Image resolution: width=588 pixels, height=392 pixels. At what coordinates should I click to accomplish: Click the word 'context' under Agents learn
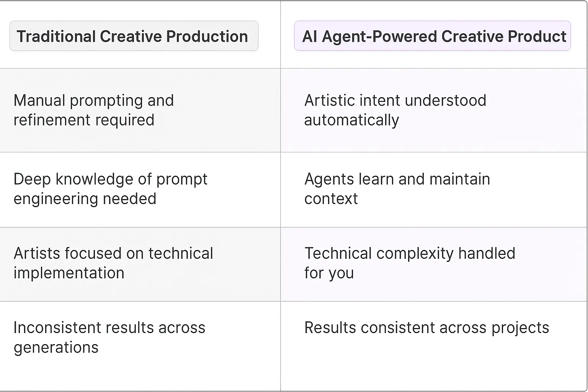click(x=331, y=199)
